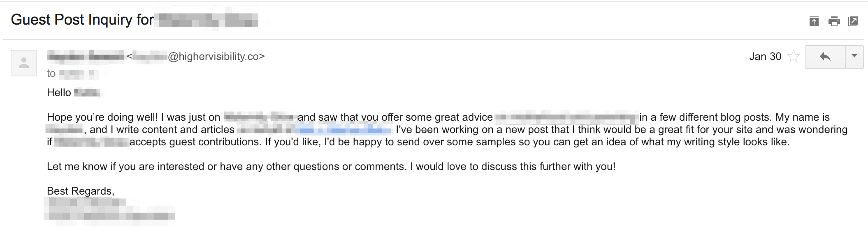
Task: Open the email in a new window
Action: point(853,21)
